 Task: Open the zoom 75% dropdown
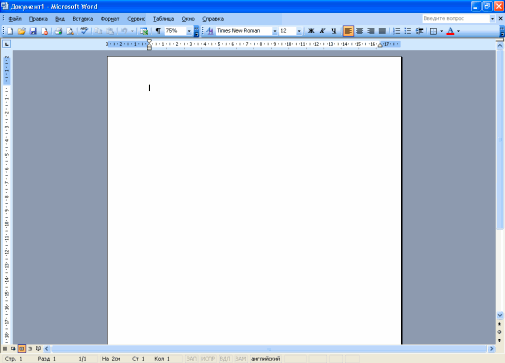[x=189, y=31]
